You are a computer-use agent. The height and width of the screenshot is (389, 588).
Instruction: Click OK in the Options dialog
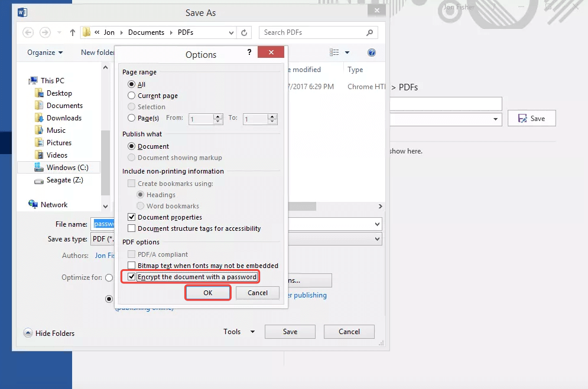click(207, 293)
